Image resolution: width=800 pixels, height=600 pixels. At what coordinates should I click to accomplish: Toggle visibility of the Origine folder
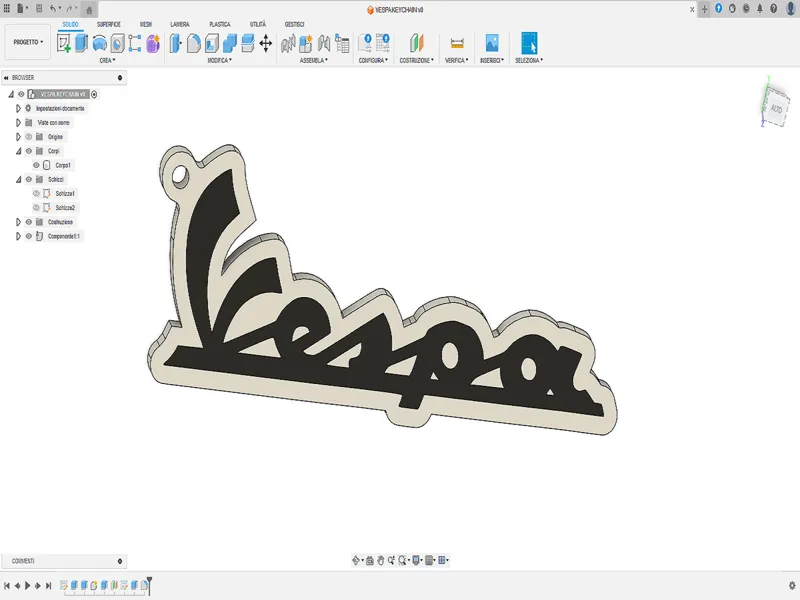[29, 137]
